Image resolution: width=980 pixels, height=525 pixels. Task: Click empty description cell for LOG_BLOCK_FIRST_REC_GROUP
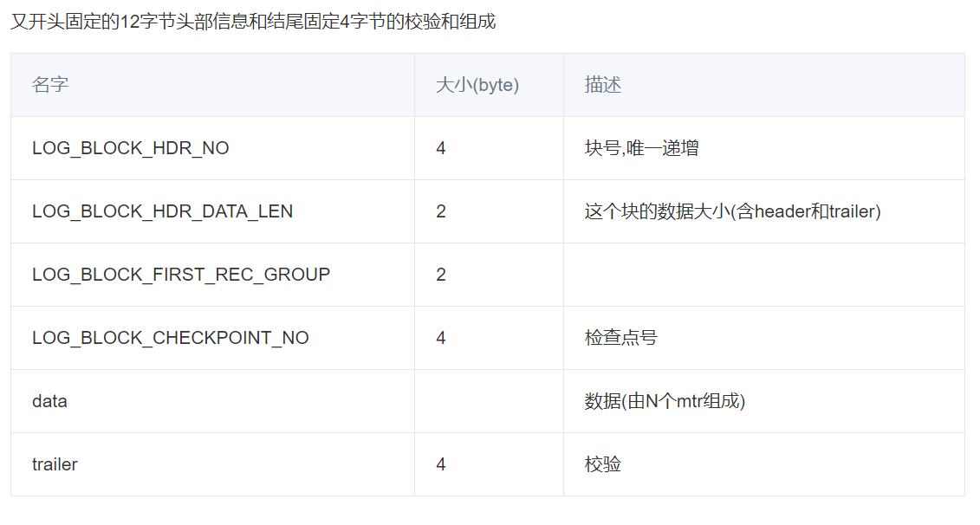[x=763, y=275]
